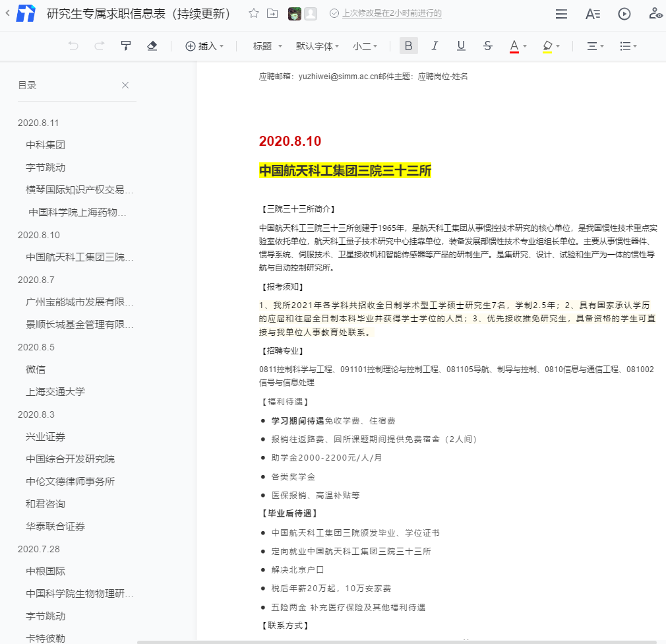Image resolution: width=666 pixels, height=644 pixels.
Task: Jump to 2020.8.3 in outline
Action: [x=36, y=414]
